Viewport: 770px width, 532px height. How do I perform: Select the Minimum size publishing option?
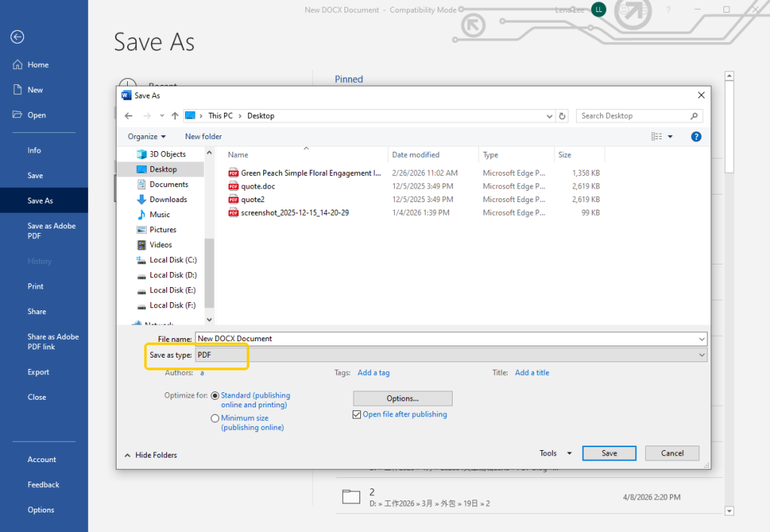click(215, 418)
